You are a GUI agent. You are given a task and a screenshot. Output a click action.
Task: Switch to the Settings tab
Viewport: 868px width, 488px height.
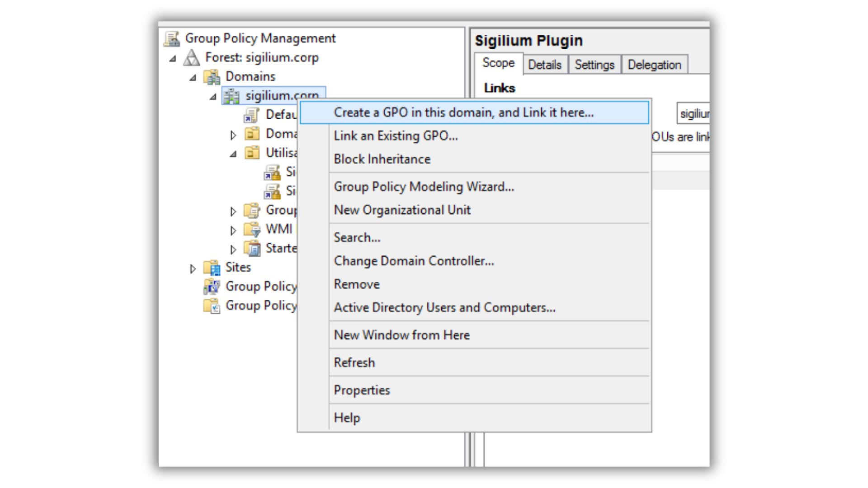594,65
